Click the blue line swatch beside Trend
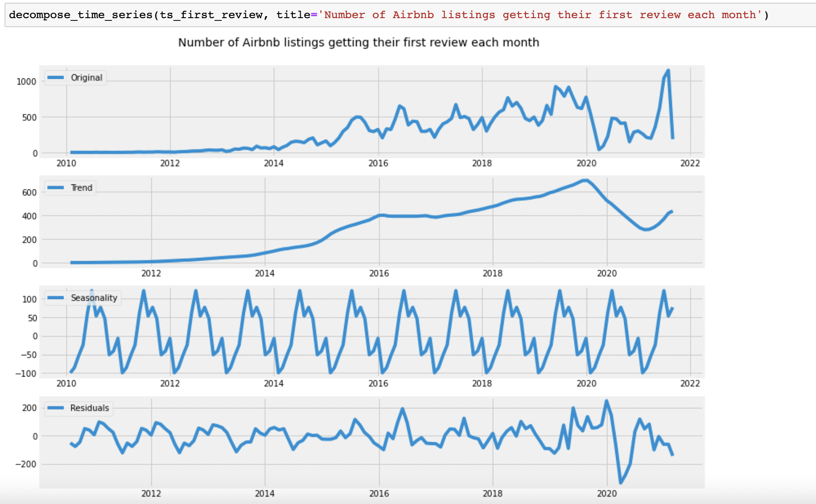Image resolution: width=816 pixels, height=504 pixels. 56,188
